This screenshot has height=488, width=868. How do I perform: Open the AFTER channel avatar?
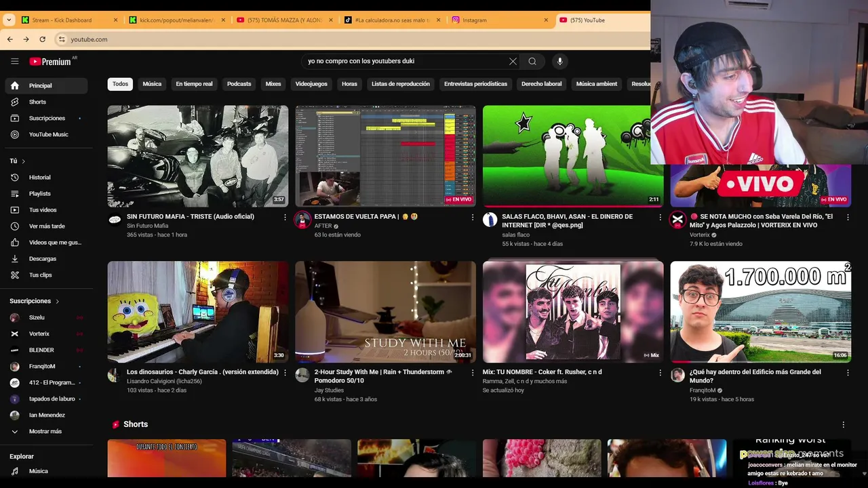point(302,220)
